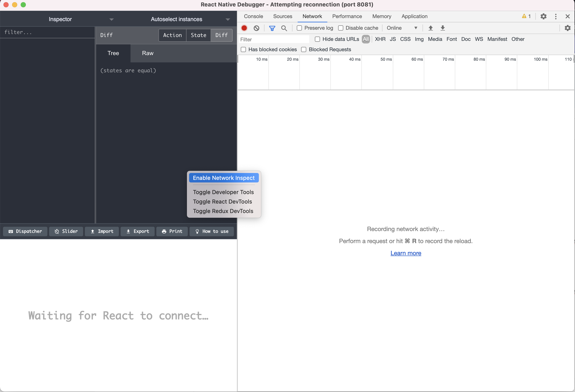Filter requests by Other
The height and width of the screenshot is (392, 575).
[x=518, y=39]
